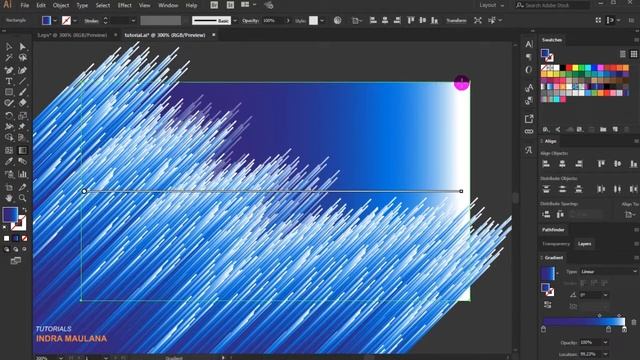The height and width of the screenshot is (360, 640).
Task: Choose the Artboard tool
Action: pos(9,187)
